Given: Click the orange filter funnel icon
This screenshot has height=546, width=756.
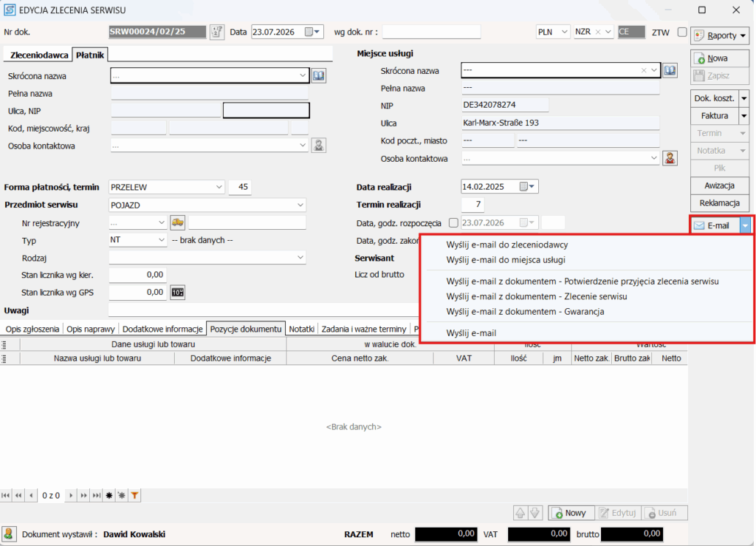Looking at the screenshot, I should pos(135,495).
